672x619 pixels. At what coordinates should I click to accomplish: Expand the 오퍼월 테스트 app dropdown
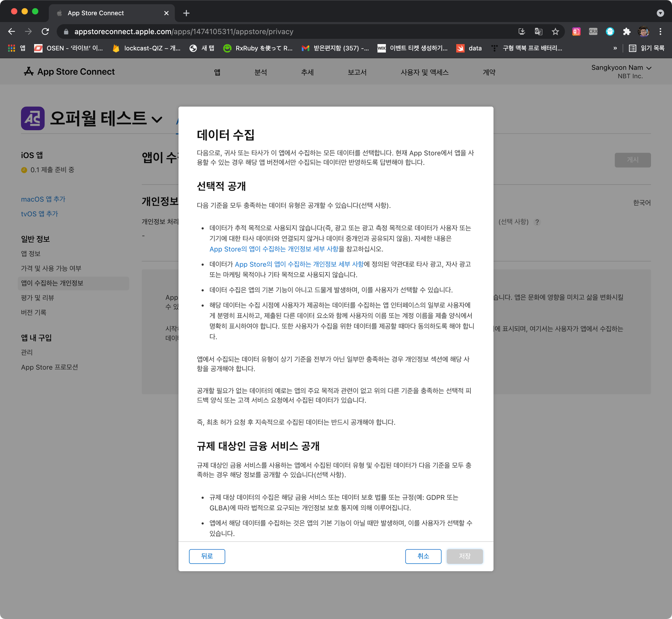157,119
